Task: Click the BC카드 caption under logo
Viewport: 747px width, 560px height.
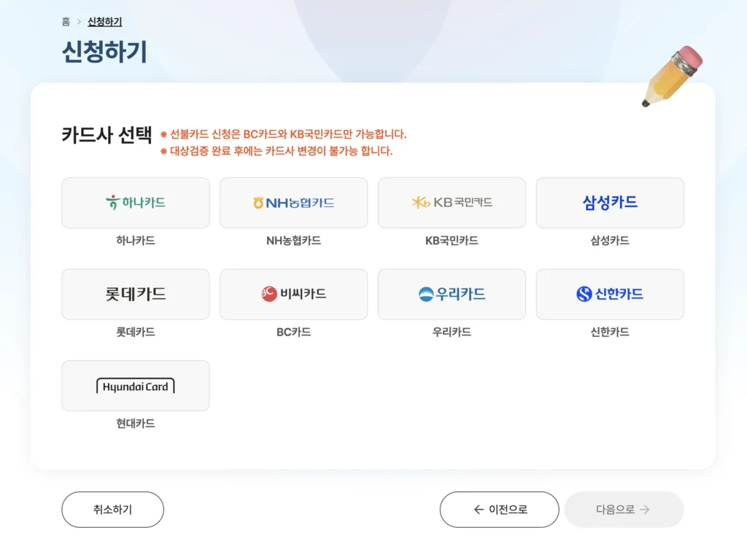Action: (293, 332)
